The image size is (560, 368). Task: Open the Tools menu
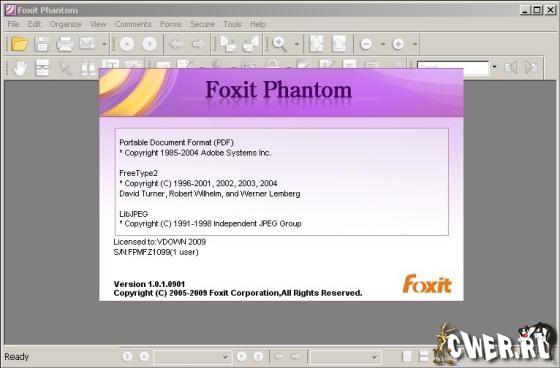coord(232,24)
